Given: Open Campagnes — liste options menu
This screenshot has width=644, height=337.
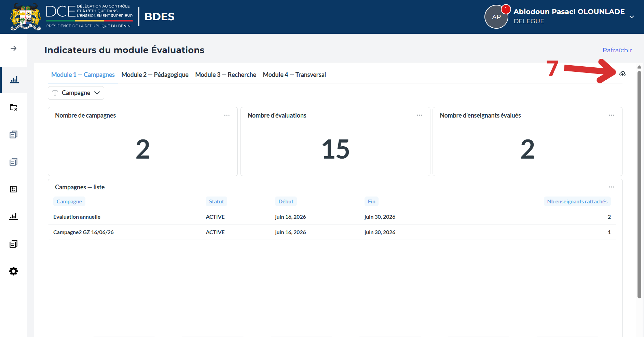Looking at the screenshot, I should [x=612, y=187].
